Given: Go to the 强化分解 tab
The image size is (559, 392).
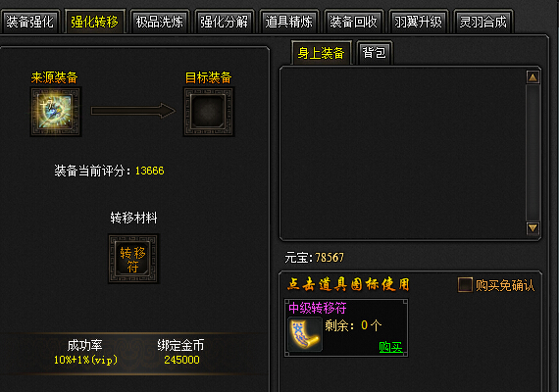Looking at the screenshot, I should click(x=224, y=22).
